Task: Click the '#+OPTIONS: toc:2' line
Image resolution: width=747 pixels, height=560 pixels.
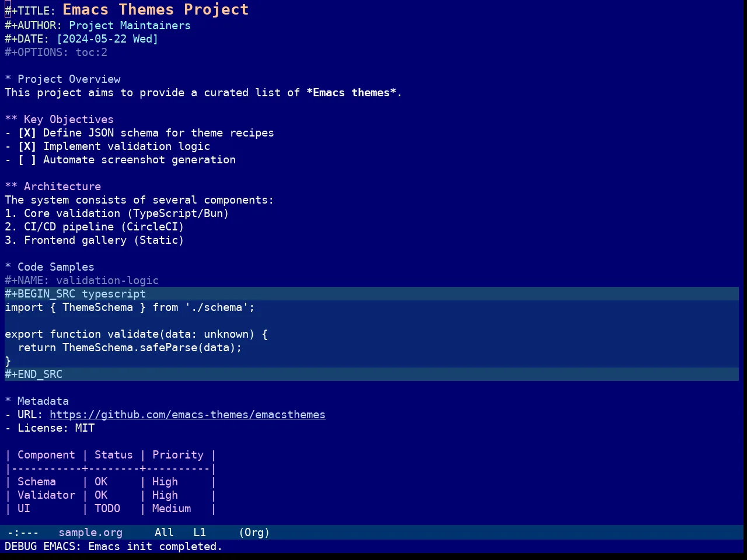Action: [x=56, y=52]
